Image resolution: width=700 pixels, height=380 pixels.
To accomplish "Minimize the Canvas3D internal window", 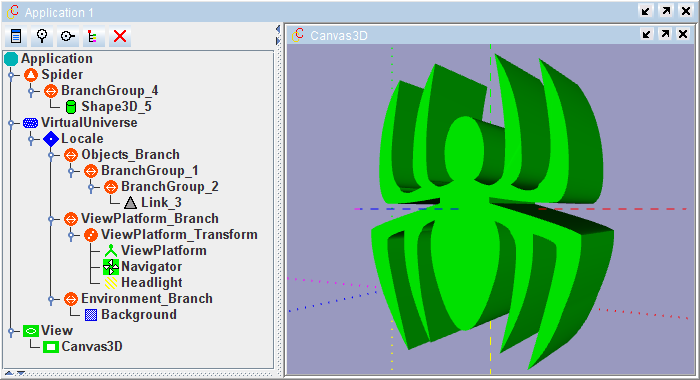I will 646,34.
